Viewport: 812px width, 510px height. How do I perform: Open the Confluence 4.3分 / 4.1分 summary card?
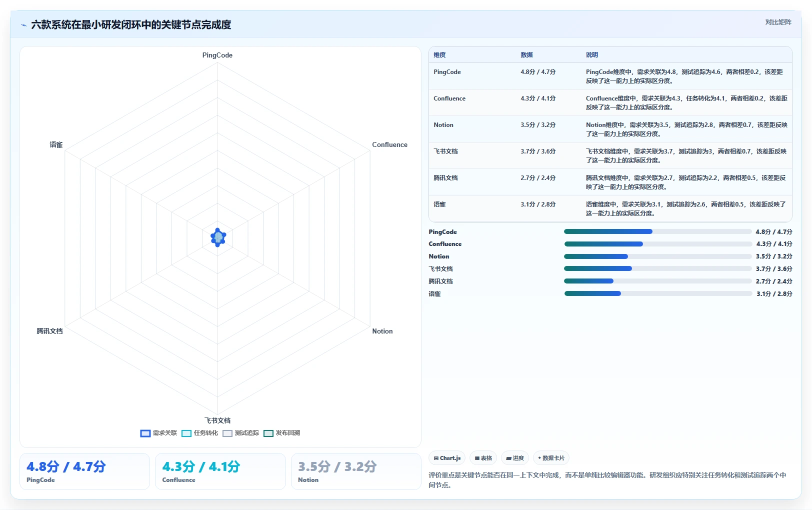220,471
